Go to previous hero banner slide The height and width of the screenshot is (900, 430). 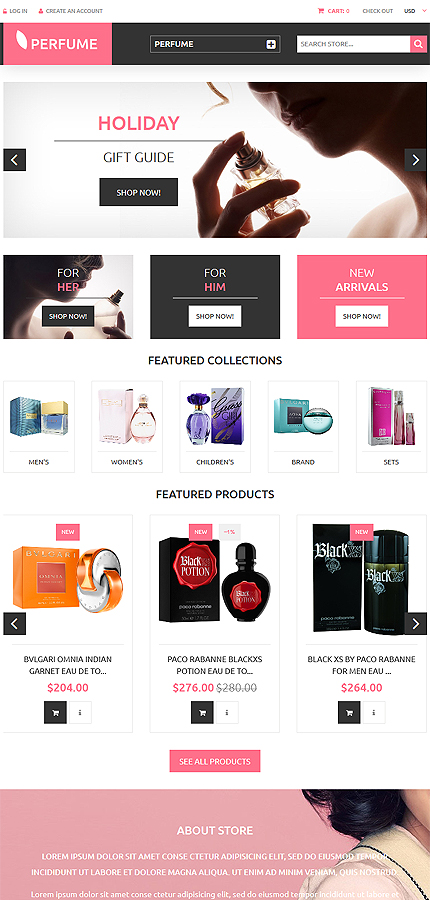pyautogui.click(x=14, y=160)
